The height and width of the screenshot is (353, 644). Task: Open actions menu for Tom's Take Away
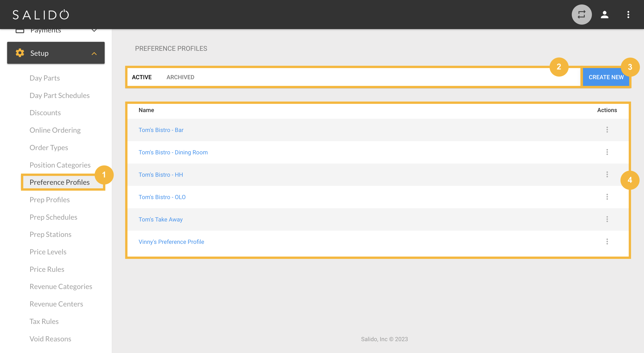click(x=607, y=219)
